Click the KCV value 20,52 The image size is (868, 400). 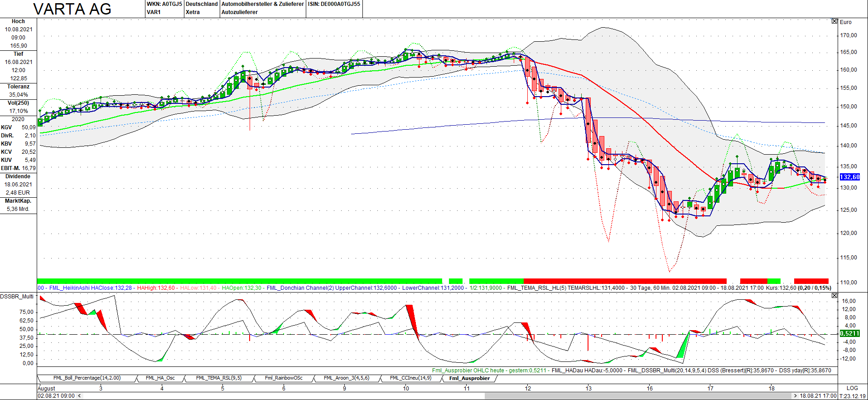coord(29,152)
